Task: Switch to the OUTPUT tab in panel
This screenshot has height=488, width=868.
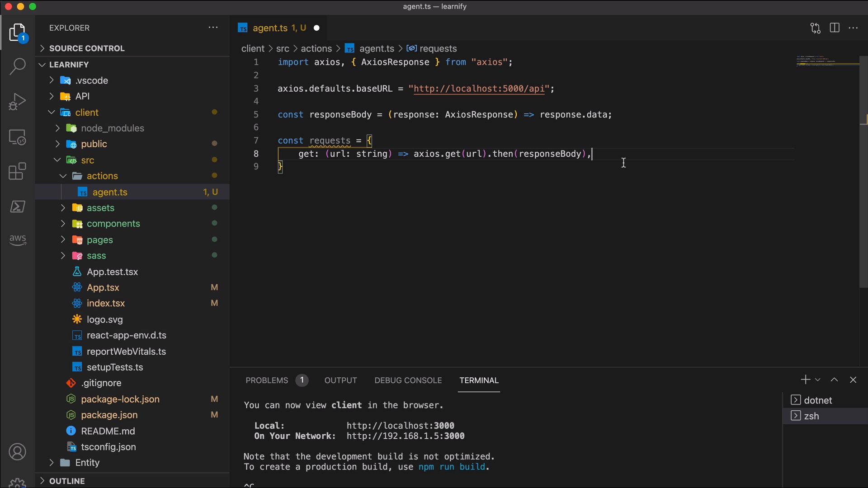Action: (x=340, y=380)
